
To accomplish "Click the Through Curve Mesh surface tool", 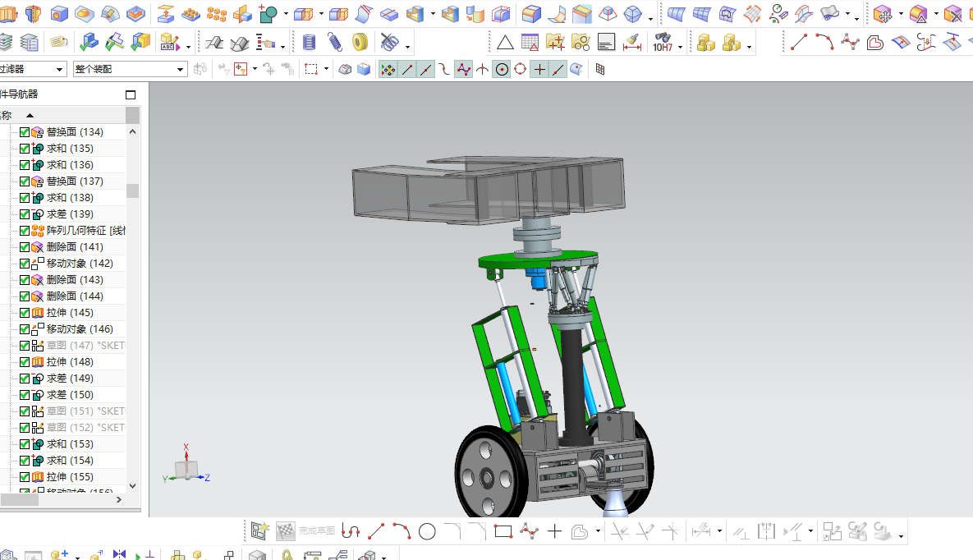I will point(701,12).
